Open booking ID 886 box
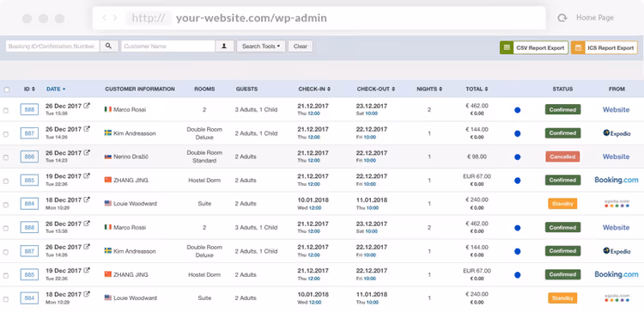 [29, 156]
